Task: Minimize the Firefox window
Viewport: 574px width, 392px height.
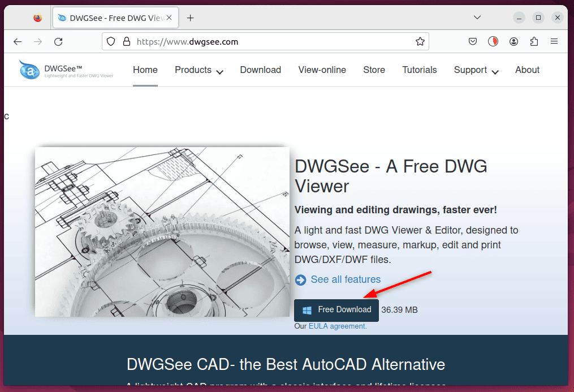Action: click(519, 18)
